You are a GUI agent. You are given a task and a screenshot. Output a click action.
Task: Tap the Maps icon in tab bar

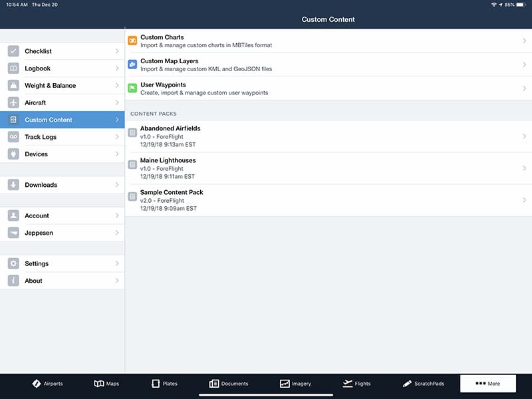tap(98, 384)
